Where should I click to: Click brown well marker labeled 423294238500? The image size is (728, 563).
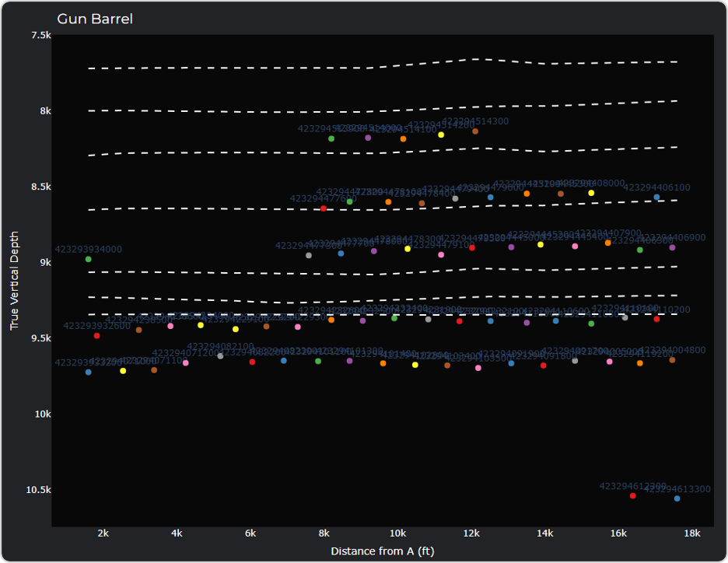pos(138,330)
